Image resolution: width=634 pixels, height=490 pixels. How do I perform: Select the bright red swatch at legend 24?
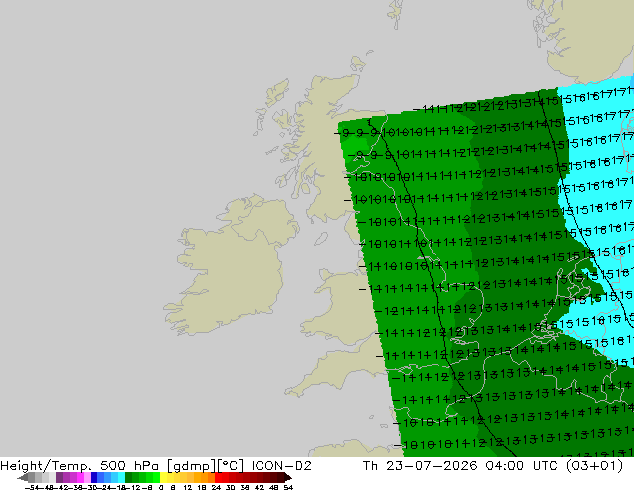(218, 477)
